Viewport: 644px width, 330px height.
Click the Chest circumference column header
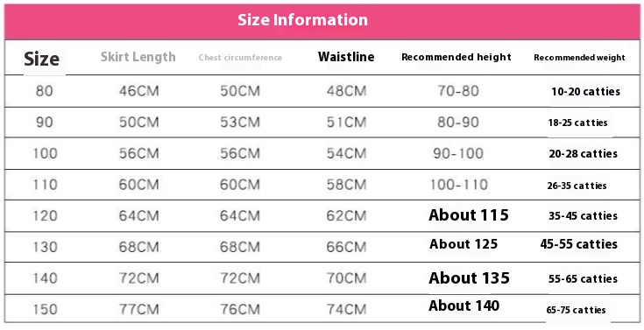[240, 58]
